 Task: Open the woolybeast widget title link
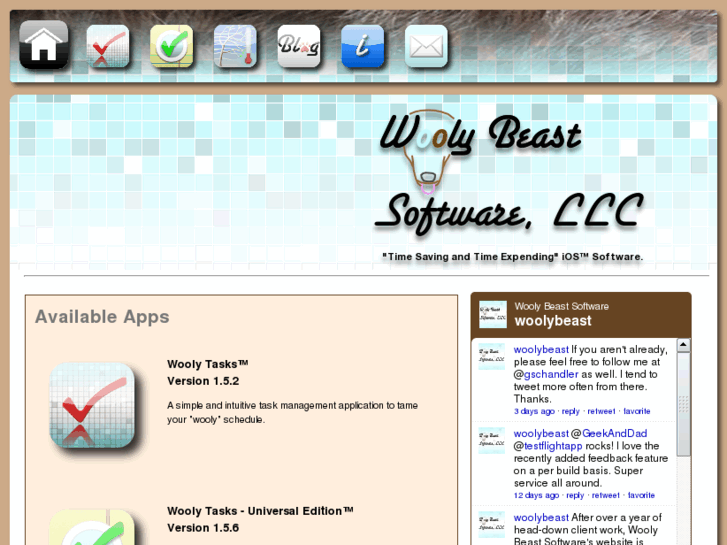coord(553,321)
